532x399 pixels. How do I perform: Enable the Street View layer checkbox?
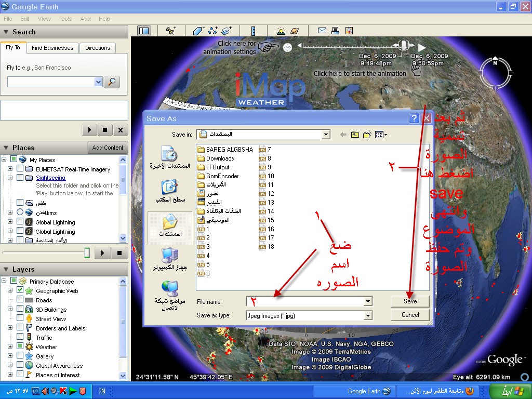[x=20, y=318]
